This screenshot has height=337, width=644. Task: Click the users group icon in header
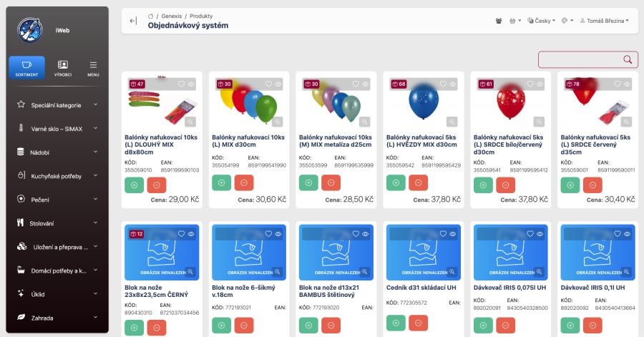pyautogui.click(x=499, y=21)
